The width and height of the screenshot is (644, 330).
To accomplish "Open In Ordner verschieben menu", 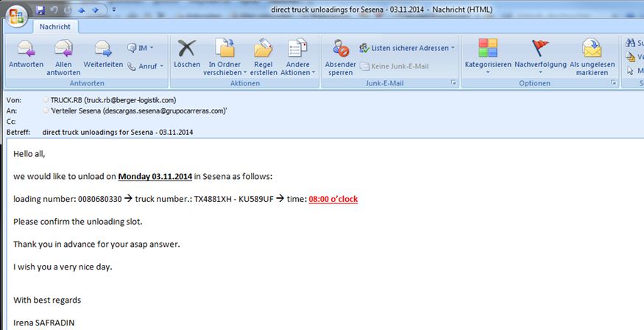I will (224, 57).
